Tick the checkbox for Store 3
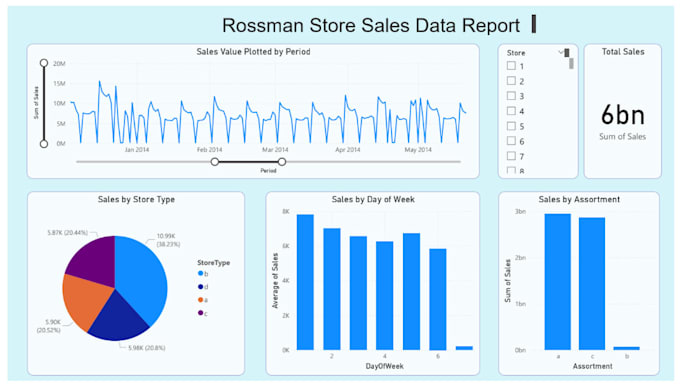This screenshot has height=387, width=680. click(x=511, y=96)
